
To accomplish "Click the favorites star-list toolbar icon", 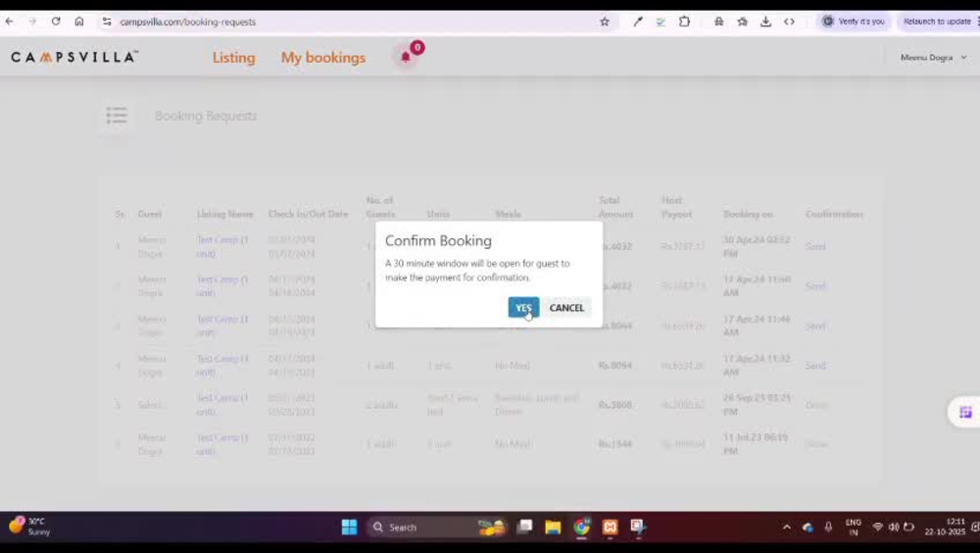I will [x=743, y=22].
